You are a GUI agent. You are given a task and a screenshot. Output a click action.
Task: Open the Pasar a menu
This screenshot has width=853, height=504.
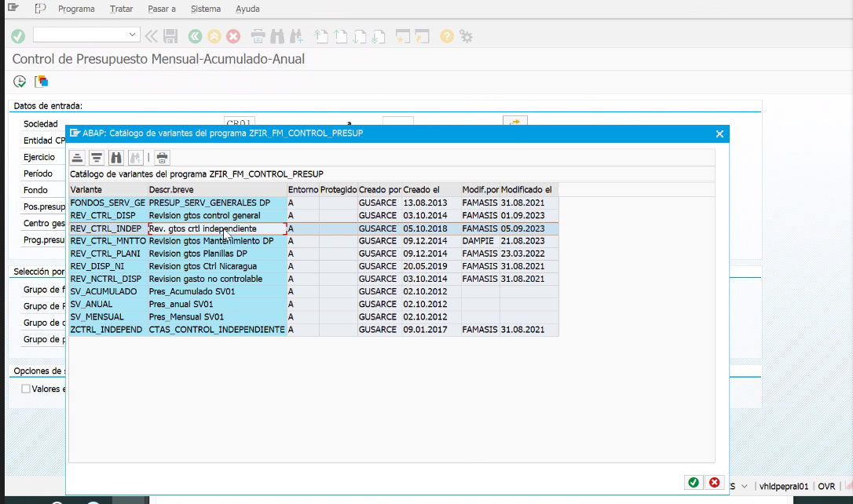click(x=161, y=9)
